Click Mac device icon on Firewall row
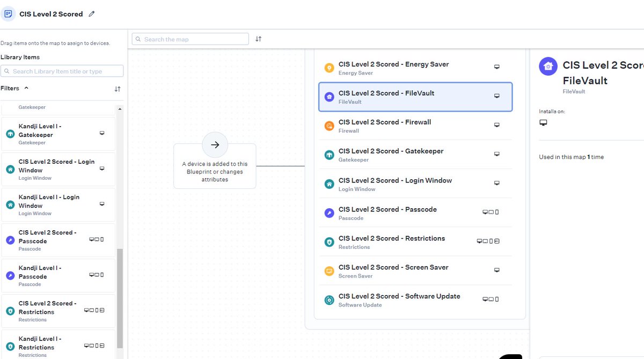 [x=496, y=125]
